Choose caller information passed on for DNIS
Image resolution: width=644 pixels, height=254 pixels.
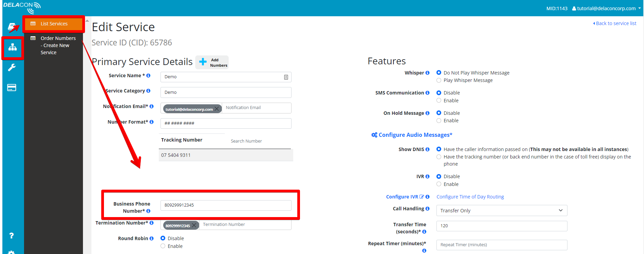tap(439, 149)
